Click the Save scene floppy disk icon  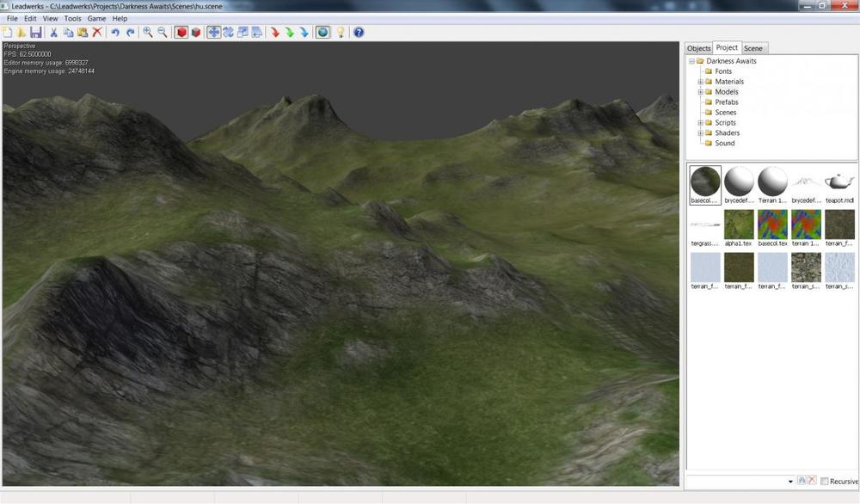(35, 33)
